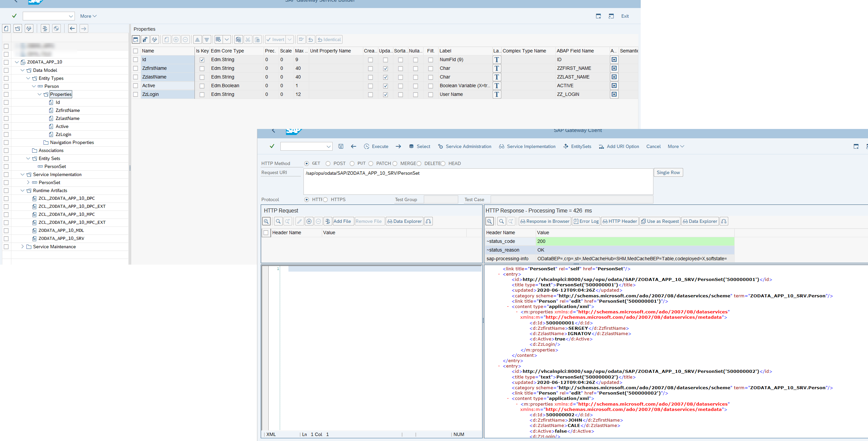This screenshot has width=868, height=441.
Task: Toggle Display/Change pencil-glasses icon in left toolbar
Action: pos(29,29)
